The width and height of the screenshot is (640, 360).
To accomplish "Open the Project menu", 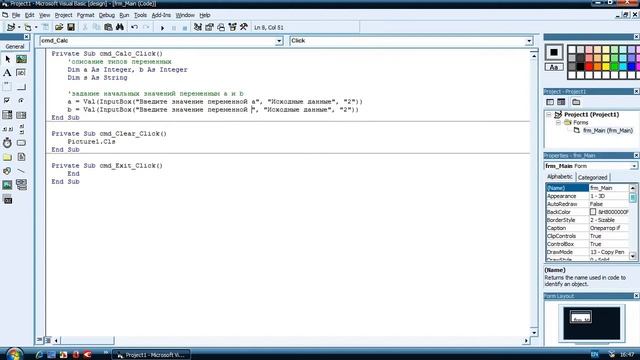I will click(x=63, y=15).
